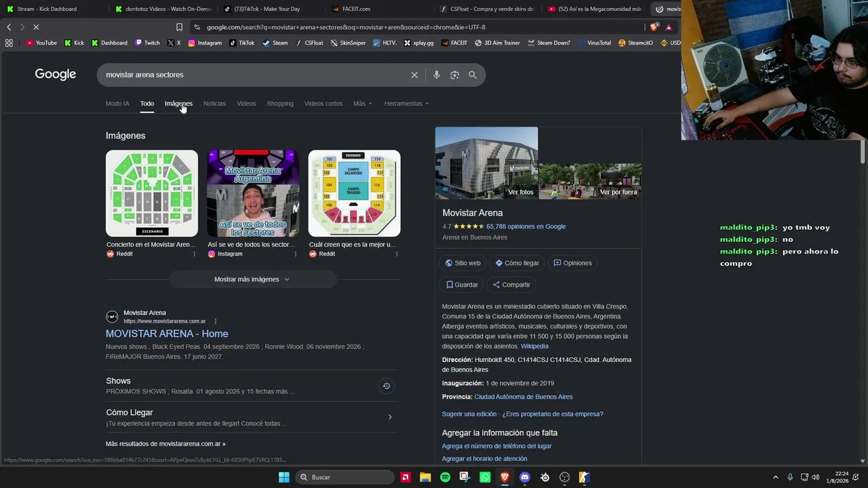Open the YouTube bookmark
Screen dimensions: 868x488
pos(41,43)
